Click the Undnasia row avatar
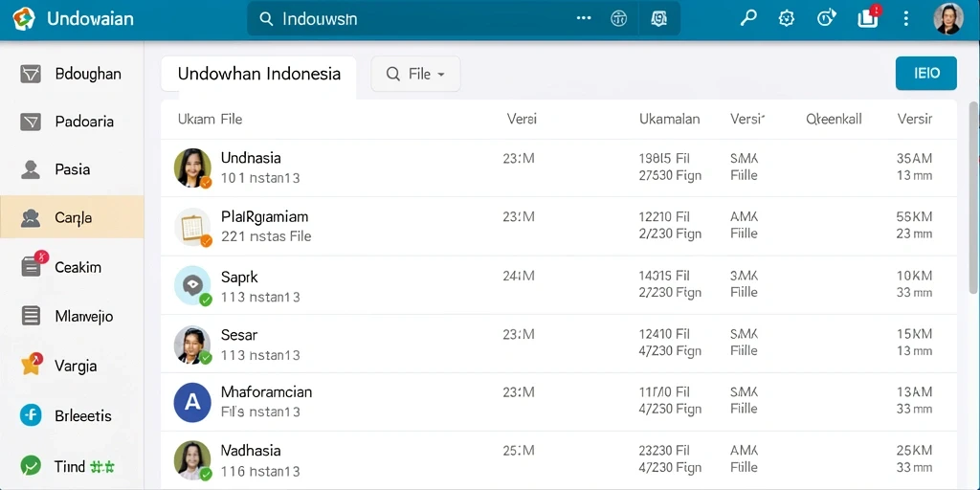The height and width of the screenshot is (490, 980). click(x=192, y=167)
